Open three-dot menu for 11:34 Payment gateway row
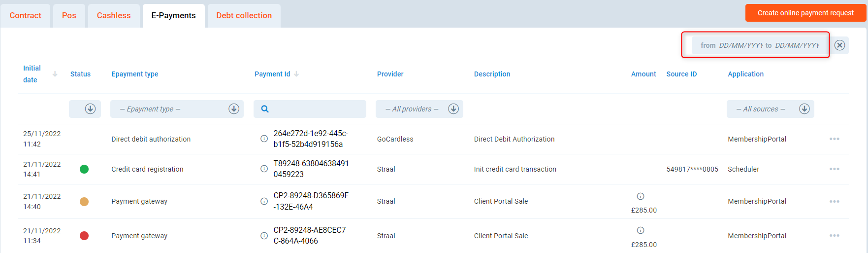 click(834, 236)
